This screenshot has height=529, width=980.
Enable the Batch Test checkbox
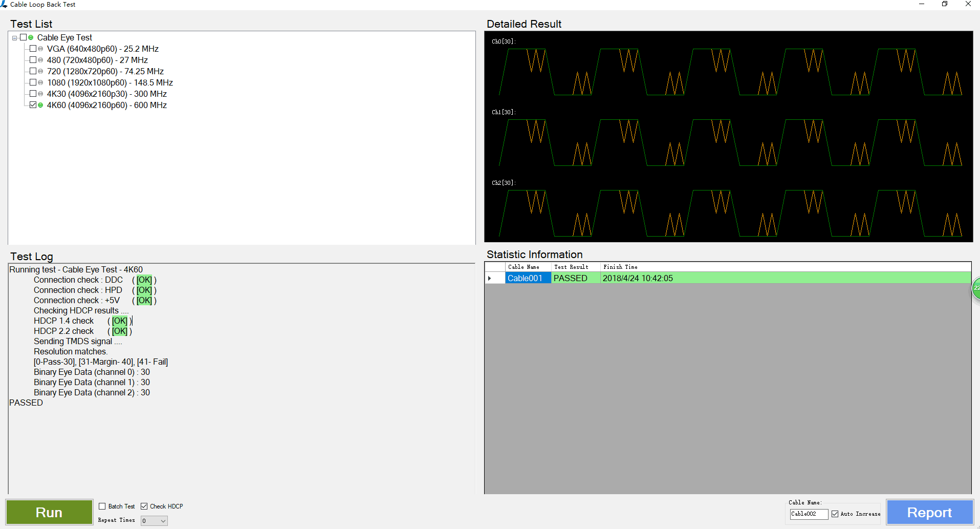(x=102, y=506)
